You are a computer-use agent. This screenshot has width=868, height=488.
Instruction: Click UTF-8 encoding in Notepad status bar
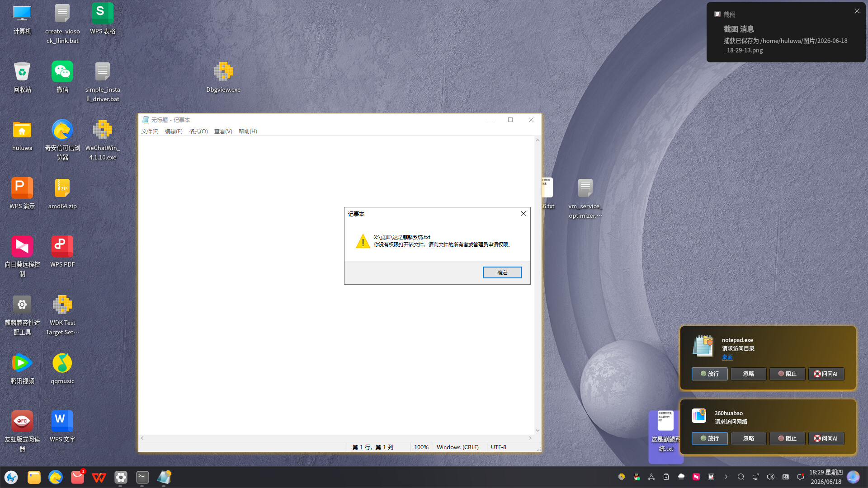coord(499,447)
